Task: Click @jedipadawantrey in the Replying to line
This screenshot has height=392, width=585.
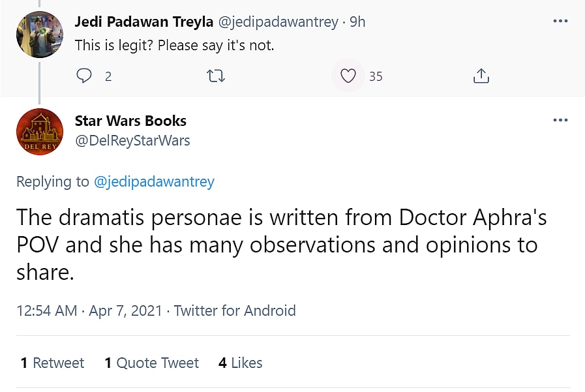Action: click(154, 182)
